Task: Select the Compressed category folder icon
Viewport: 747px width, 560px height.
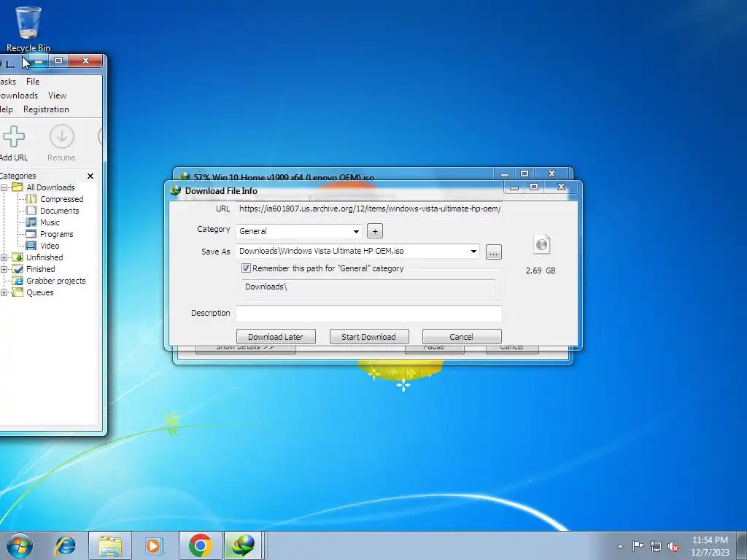Action: (31, 199)
